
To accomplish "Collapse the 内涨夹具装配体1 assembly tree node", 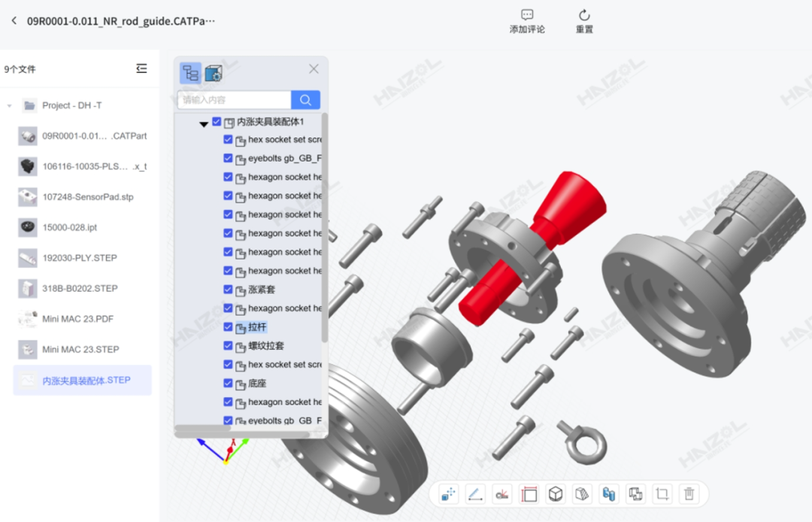I will (204, 123).
